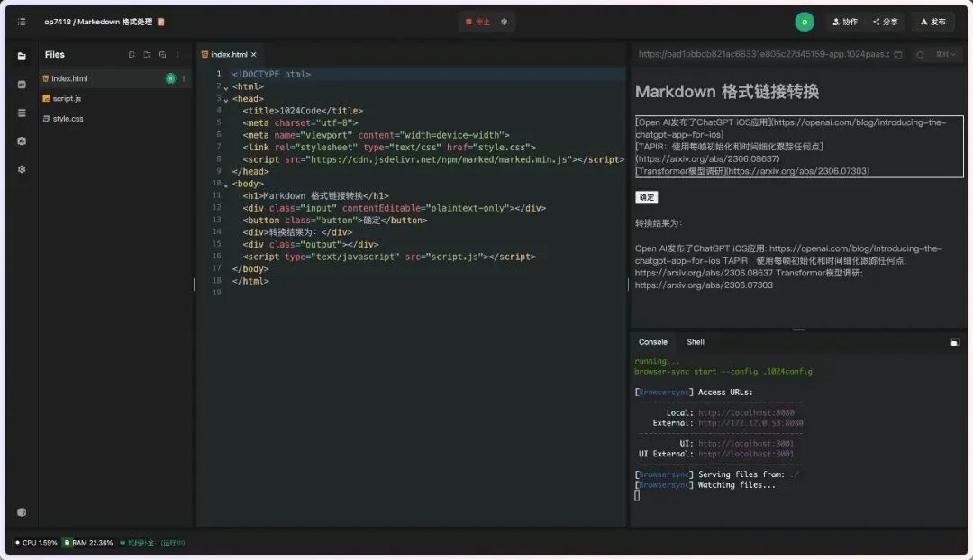Open the stacked list sidebar icon
This screenshot has height=560, width=973.
[22, 113]
